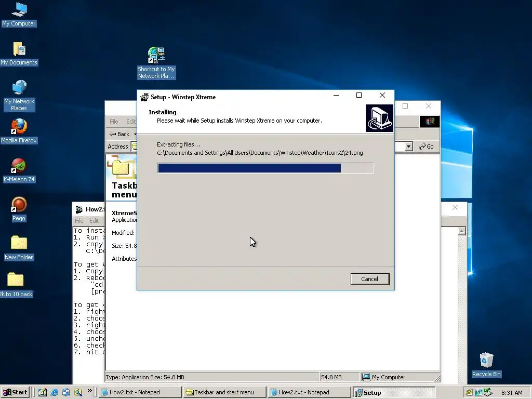Click the computer graphic in Setup header
Screen dimensions: 532x399
point(379,118)
